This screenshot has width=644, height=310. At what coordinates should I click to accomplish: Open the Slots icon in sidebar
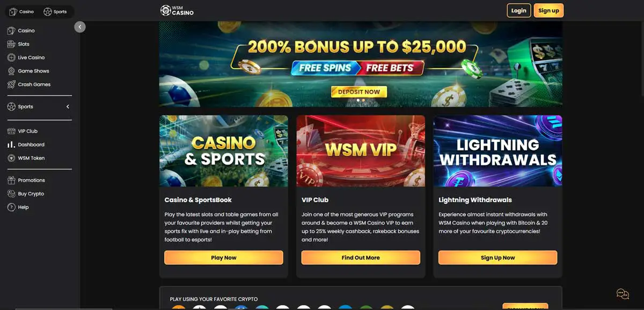(x=11, y=44)
